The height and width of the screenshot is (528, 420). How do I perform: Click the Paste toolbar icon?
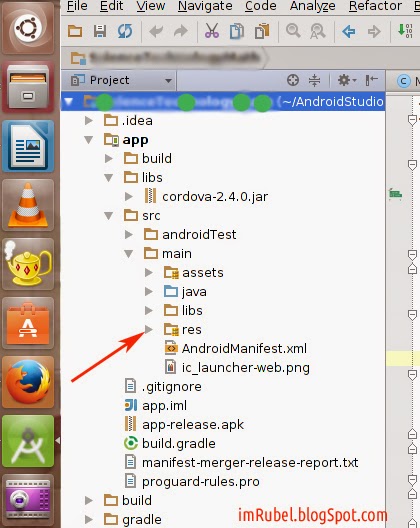click(x=262, y=31)
